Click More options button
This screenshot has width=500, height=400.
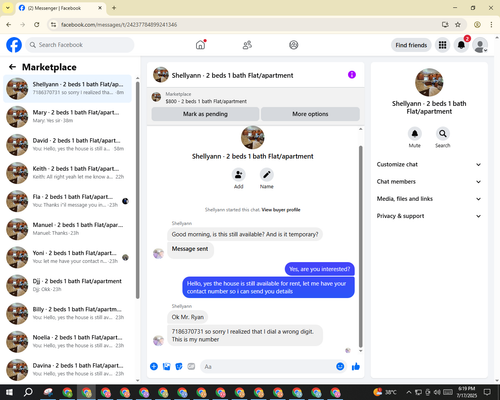coord(310,114)
